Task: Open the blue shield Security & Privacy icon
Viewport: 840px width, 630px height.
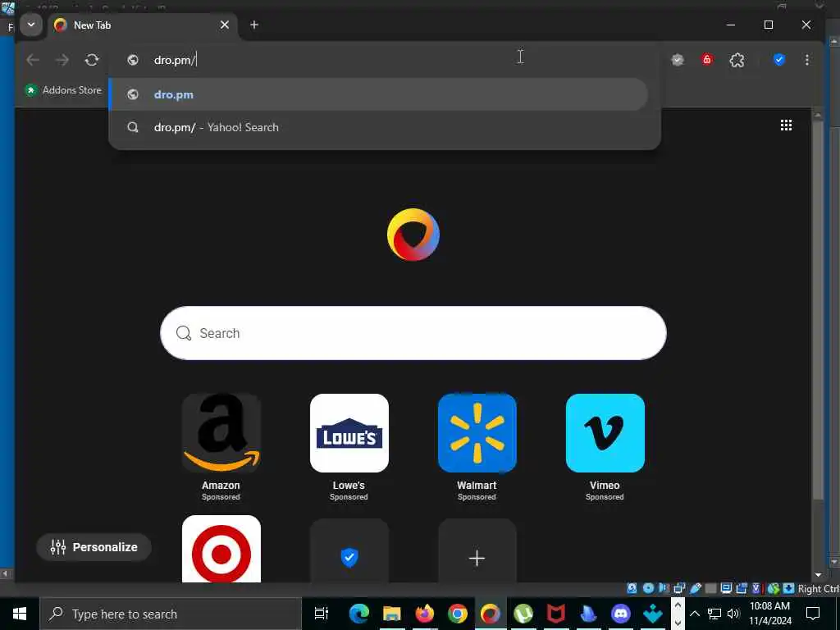Action: click(779, 60)
